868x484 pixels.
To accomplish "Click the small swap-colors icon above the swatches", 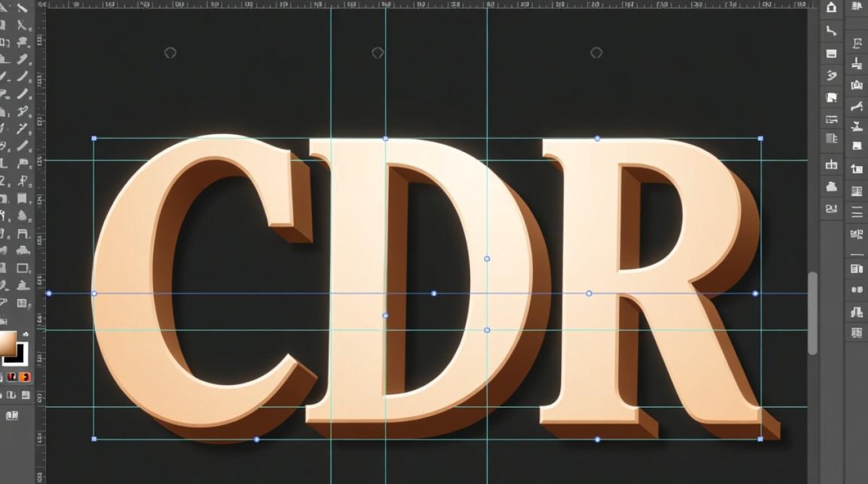I will click(25, 334).
